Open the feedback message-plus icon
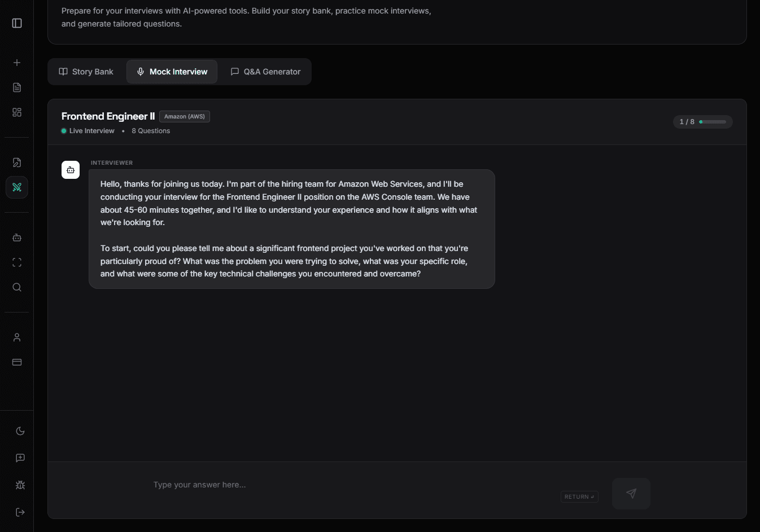The height and width of the screenshot is (532, 760). pos(20,458)
